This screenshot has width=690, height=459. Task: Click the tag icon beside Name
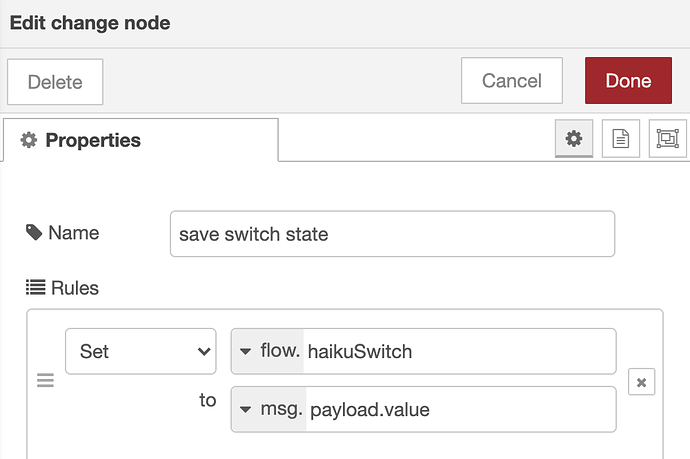34,232
